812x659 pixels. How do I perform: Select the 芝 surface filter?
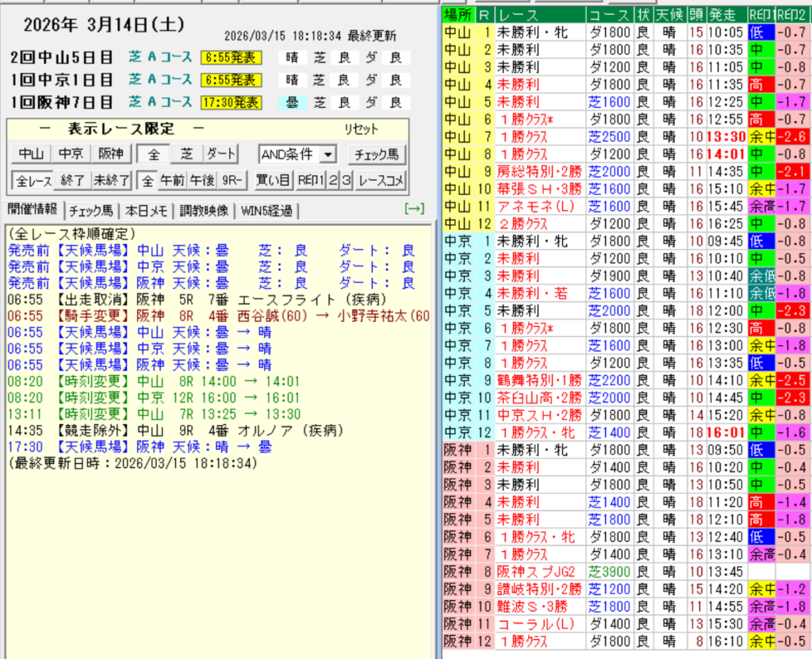[187, 154]
